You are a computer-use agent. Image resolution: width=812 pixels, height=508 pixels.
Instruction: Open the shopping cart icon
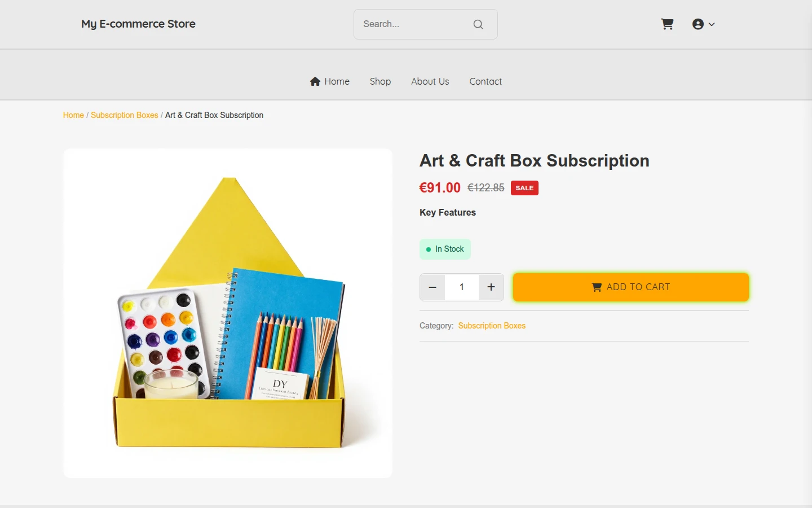click(x=667, y=24)
